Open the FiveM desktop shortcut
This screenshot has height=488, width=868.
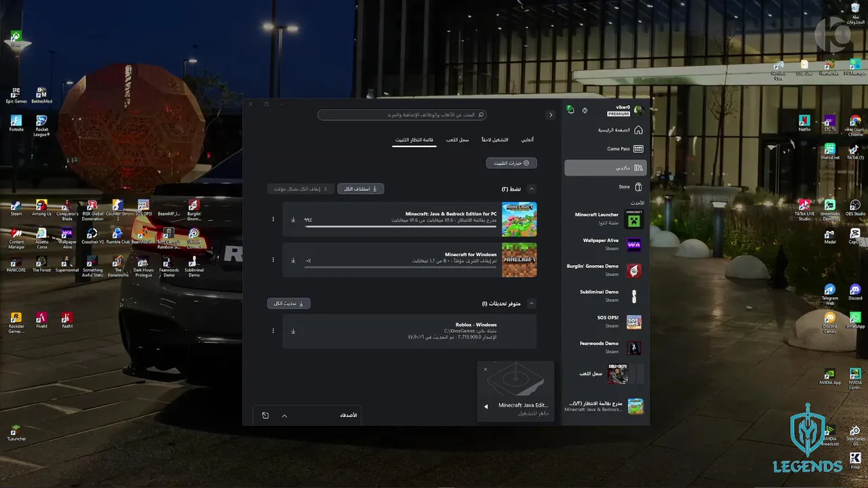(41, 320)
